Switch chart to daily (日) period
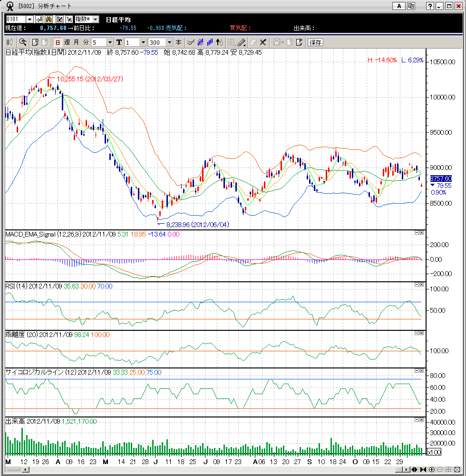 click(x=58, y=42)
